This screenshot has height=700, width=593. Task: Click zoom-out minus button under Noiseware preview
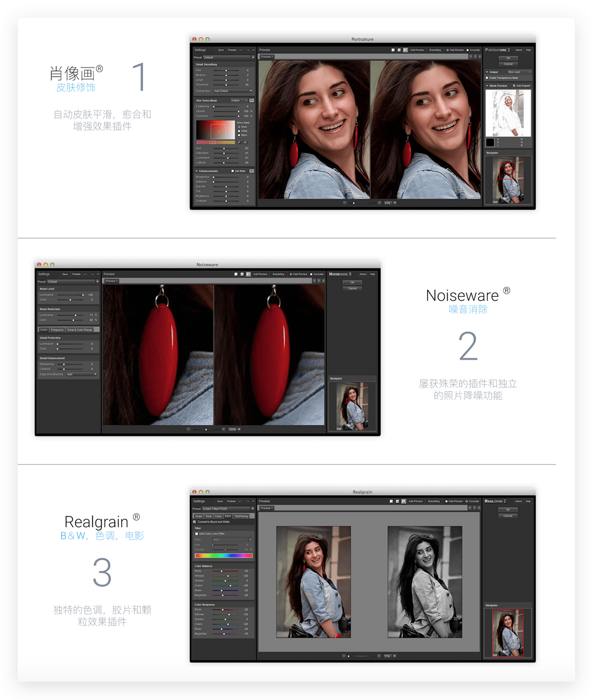point(188,429)
